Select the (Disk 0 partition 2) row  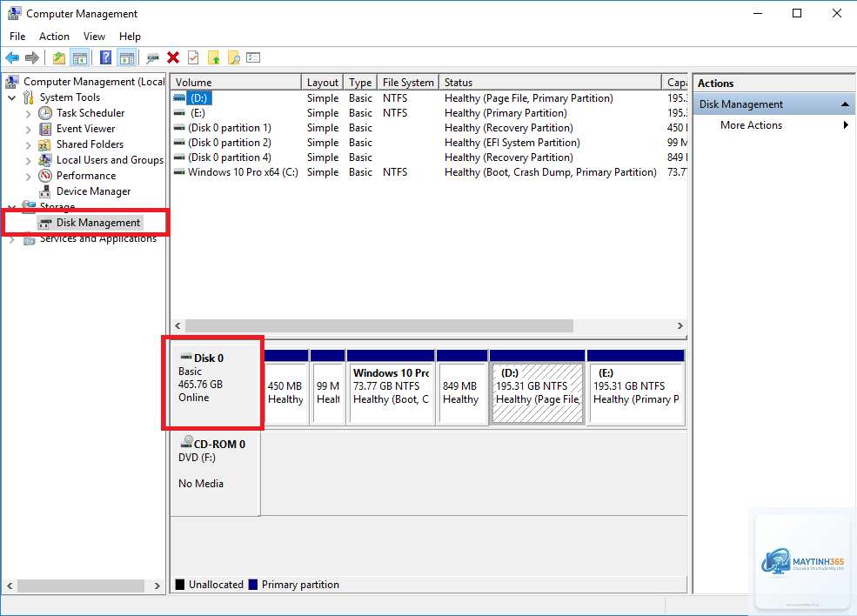coord(429,143)
